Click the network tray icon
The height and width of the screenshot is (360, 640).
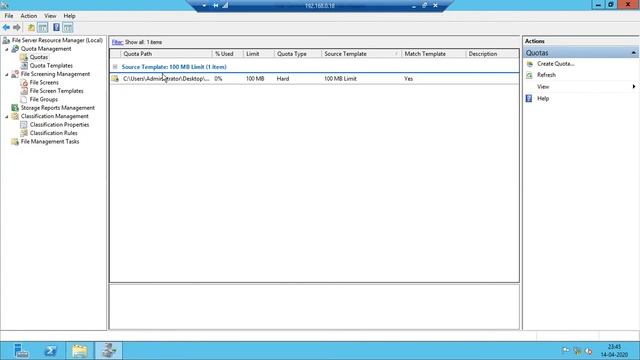click(577, 351)
